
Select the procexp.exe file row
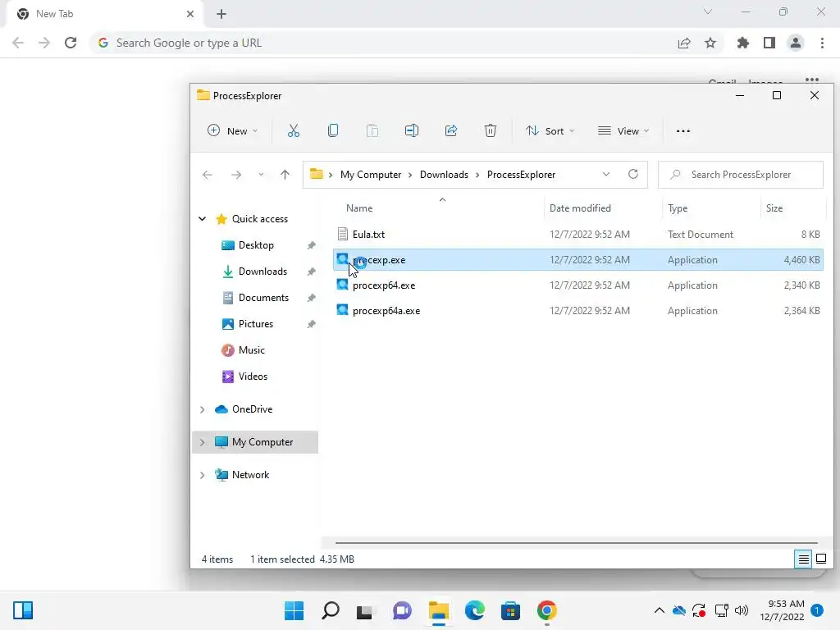coord(578,260)
